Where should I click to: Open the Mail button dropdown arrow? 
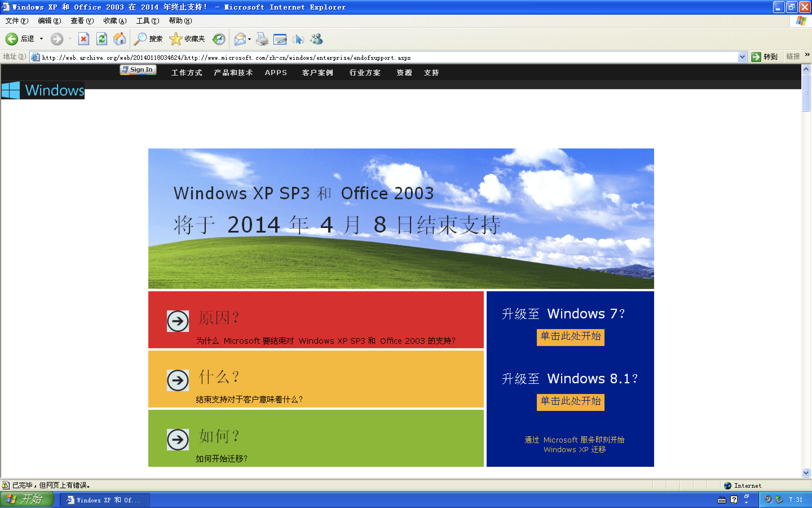[x=249, y=39]
